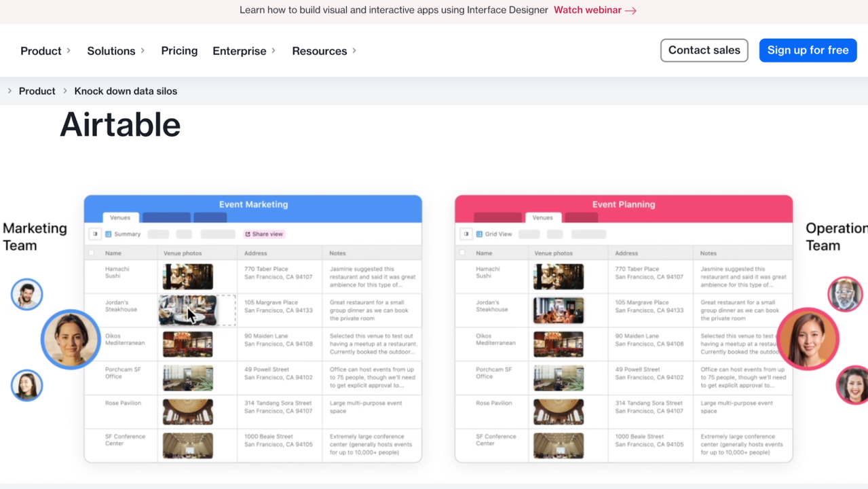Expand the Product navigation menu
This screenshot has height=489, width=868.
tap(45, 51)
